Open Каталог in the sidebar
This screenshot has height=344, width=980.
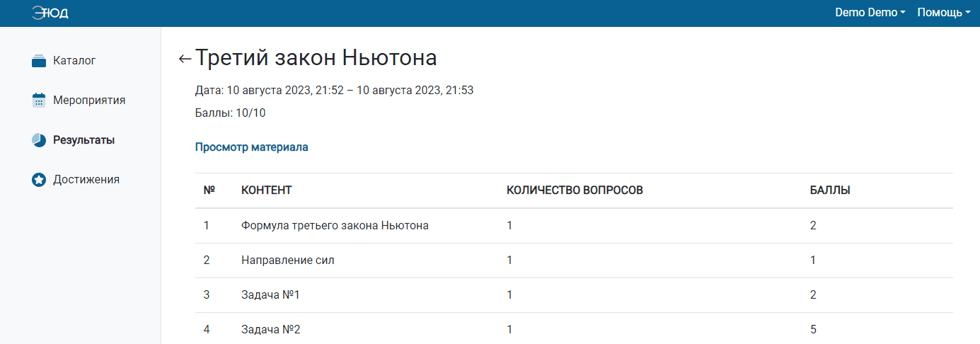pyautogui.click(x=74, y=61)
